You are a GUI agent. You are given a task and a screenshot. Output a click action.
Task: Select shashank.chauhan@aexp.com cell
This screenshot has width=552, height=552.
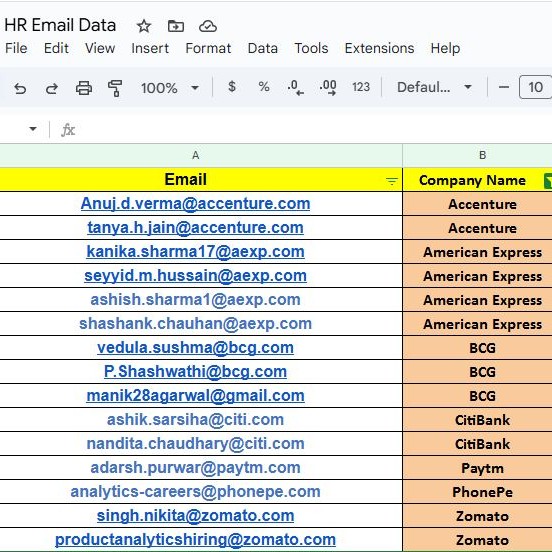pyautogui.click(x=201, y=324)
